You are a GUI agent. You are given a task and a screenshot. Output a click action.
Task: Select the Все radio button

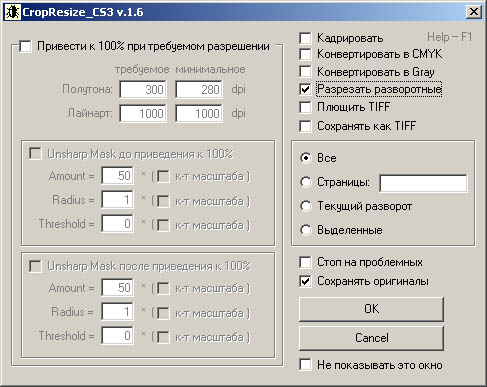(306, 158)
